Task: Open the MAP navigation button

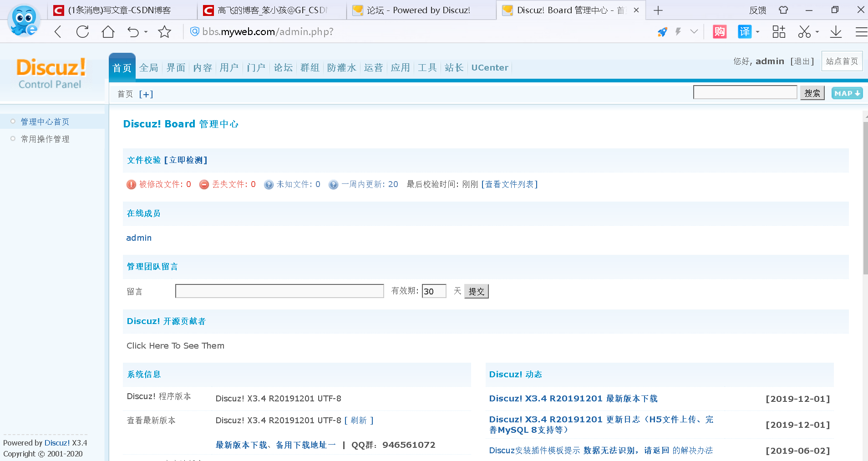Action: (847, 93)
